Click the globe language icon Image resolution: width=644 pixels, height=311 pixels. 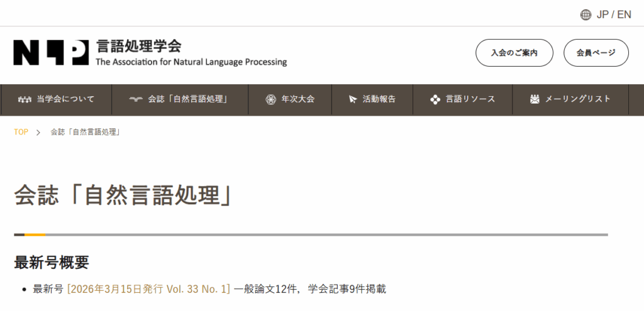coord(586,14)
